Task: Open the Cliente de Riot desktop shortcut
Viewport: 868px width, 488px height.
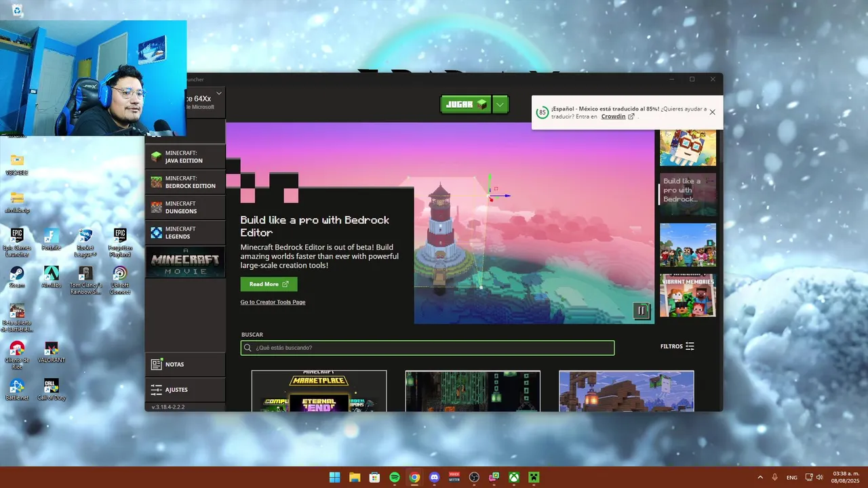Action: (x=17, y=355)
